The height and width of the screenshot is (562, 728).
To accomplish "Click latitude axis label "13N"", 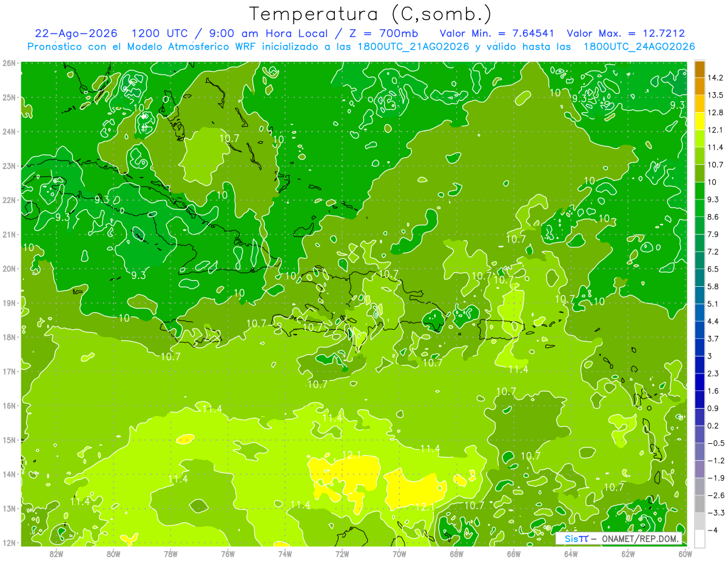I will pyautogui.click(x=9, y=509).
